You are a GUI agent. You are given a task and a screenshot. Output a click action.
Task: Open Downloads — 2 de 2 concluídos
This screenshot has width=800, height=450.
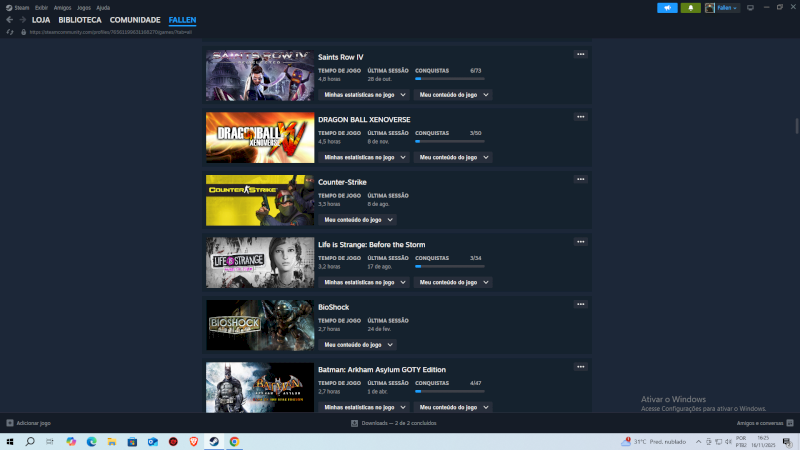pyautogui.click(x=399, y=423)
